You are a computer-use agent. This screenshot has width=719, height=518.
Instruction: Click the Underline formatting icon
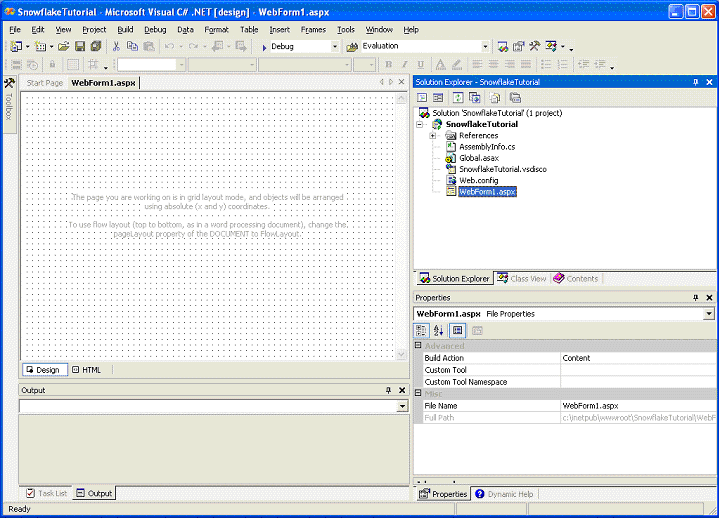click(x=420, y=65)
